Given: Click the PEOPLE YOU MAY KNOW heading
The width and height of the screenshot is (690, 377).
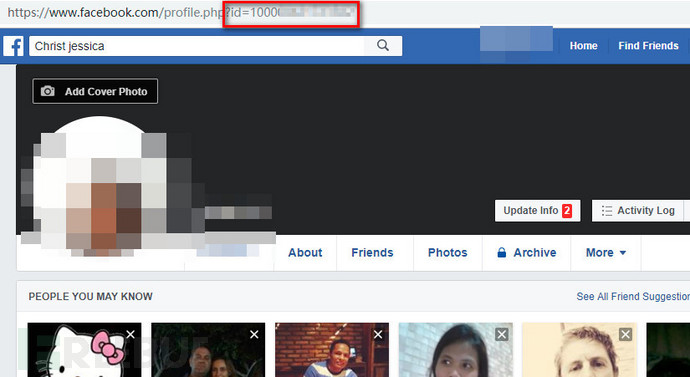Looking at the screenshot, I should [x=91, y=296].
